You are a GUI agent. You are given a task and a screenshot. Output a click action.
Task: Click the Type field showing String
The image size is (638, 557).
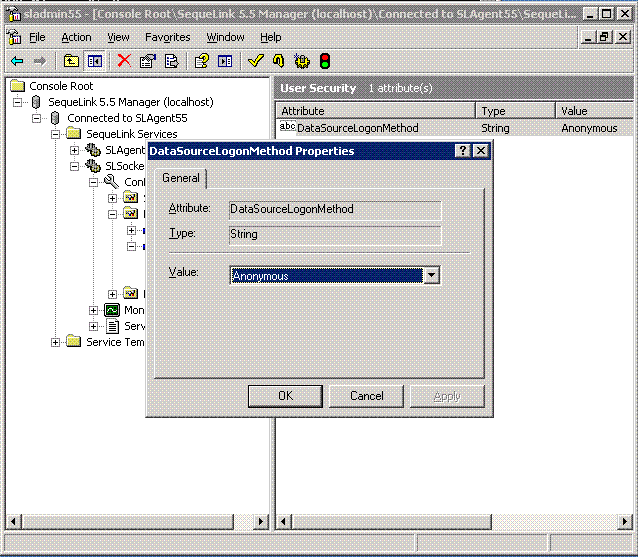click(x=335, y=234)
